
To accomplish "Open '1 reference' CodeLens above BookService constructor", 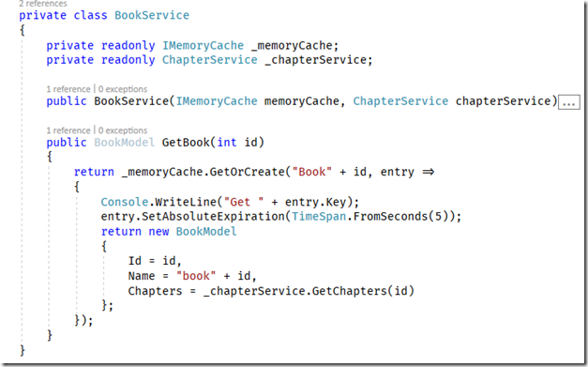I will (x=68, y=89).
